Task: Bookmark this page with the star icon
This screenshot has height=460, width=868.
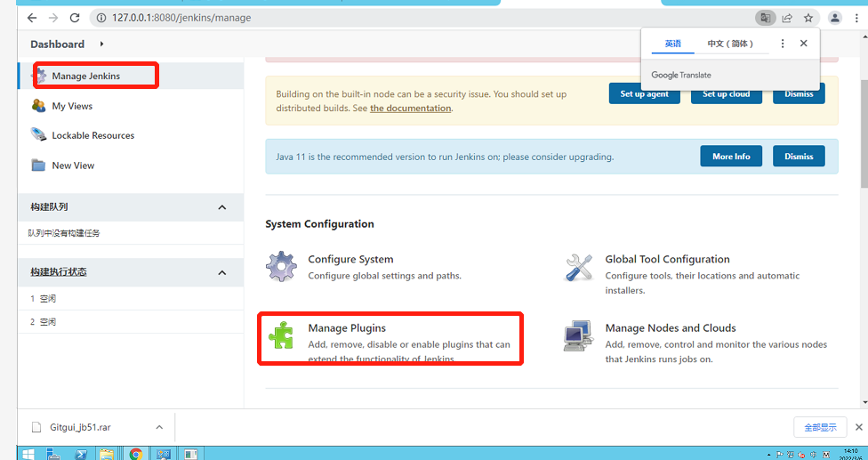Action: click(x=808, y=18)
